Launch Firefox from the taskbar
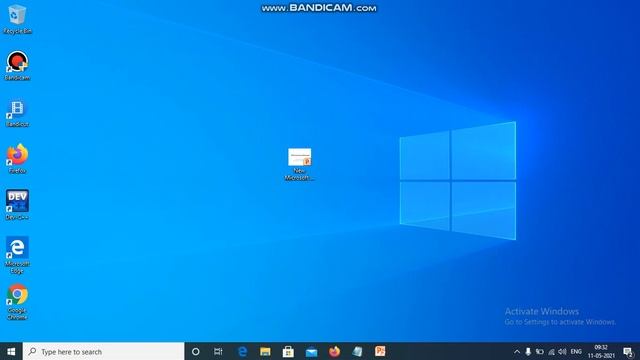 [x=334, y=351]
